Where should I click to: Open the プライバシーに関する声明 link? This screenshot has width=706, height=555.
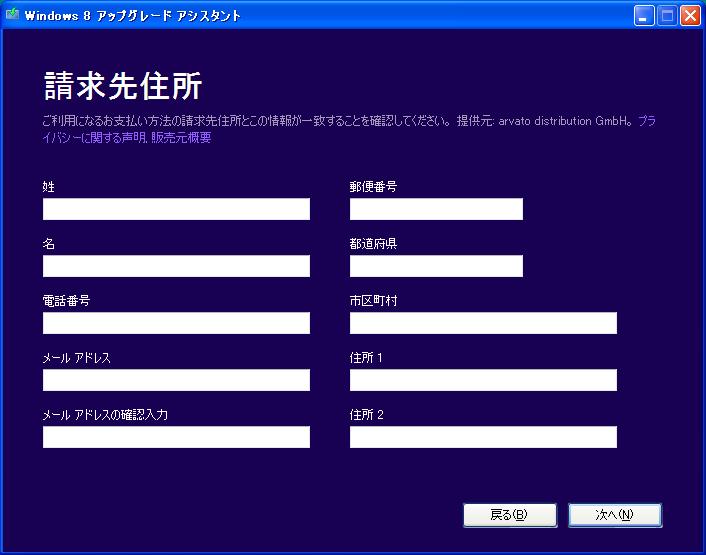[x=97, y=137]
